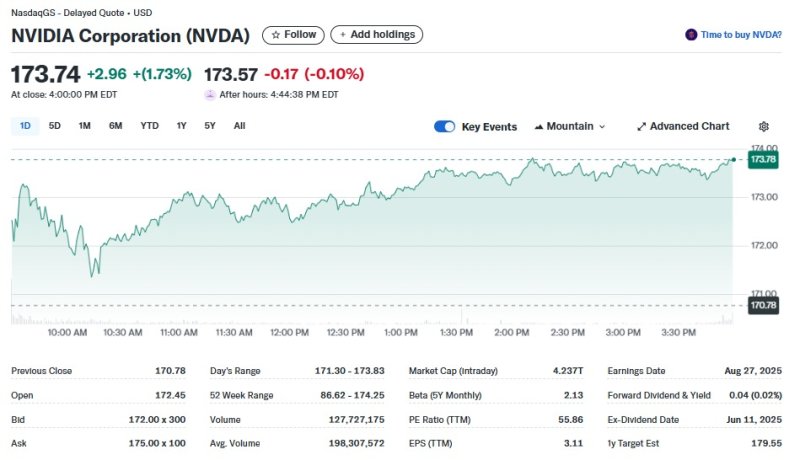
Task: Click the Add holdings button
Action: pos(377,35)
